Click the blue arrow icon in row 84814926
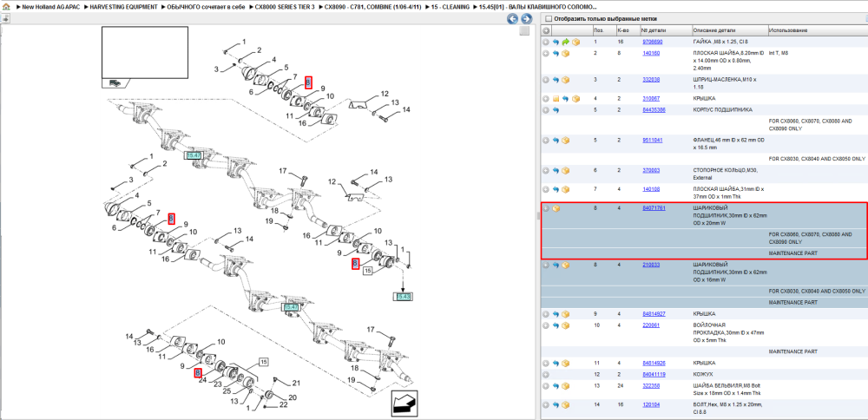 (x=556, y=363)
